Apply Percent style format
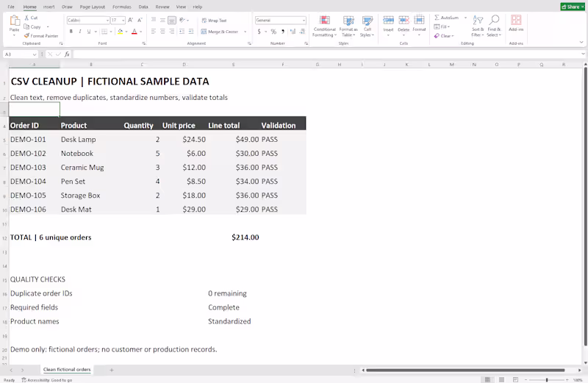Image resolution: width=588 pixels, height=383 pixels. [273, 32]
